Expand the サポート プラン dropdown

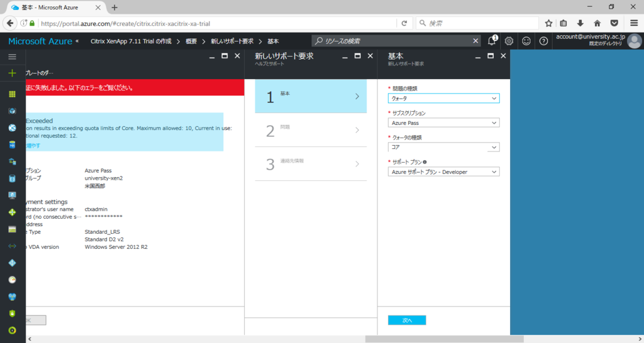(443, 172)
